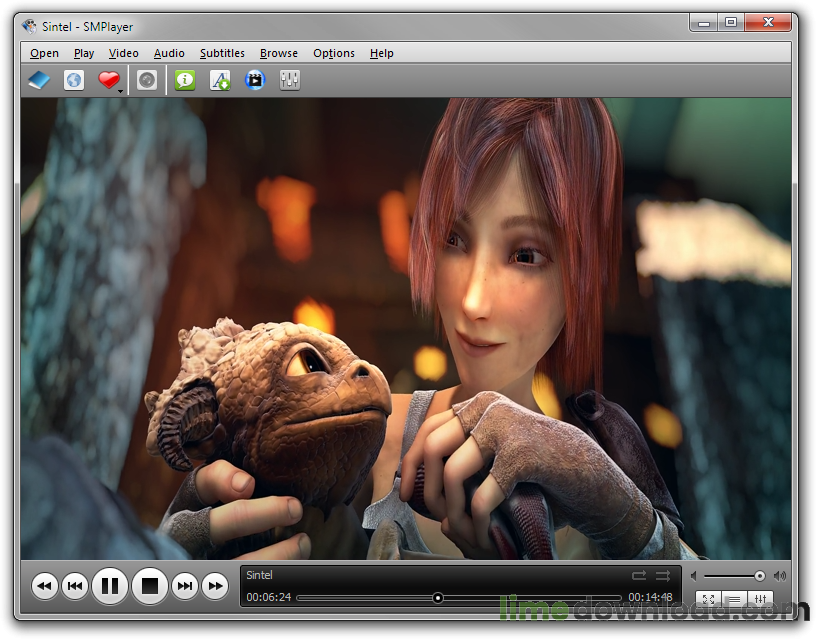Click the blue clapperboard icon
The image size is (817, 640).
255,81
